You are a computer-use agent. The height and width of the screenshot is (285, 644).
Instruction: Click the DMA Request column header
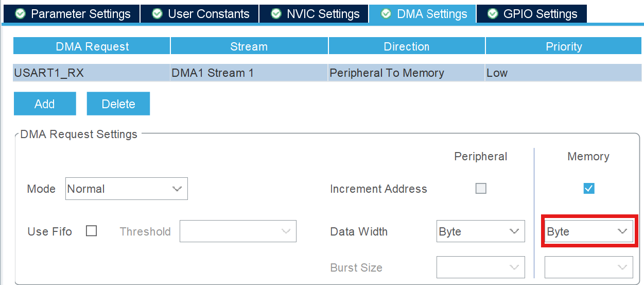92,46
